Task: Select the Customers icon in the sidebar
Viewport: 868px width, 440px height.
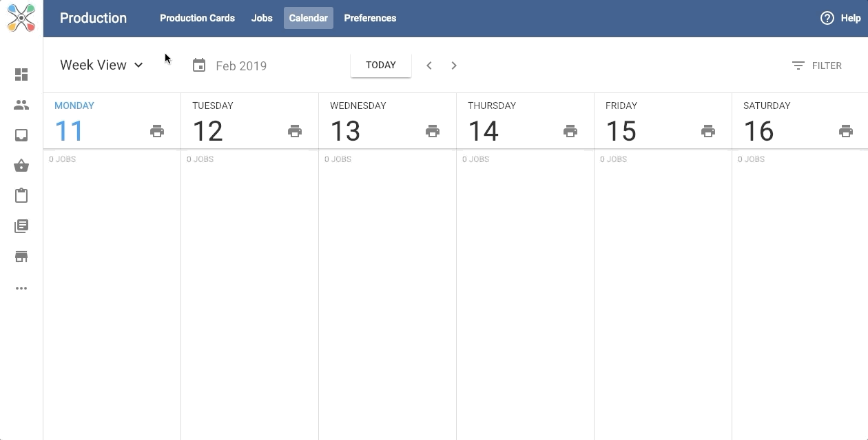Action: pos(21,105)
